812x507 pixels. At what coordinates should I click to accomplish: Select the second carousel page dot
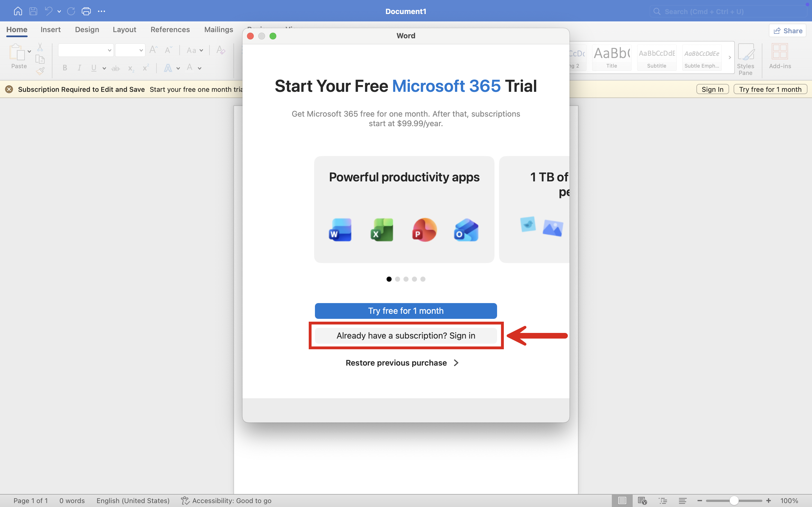point(398,279)
